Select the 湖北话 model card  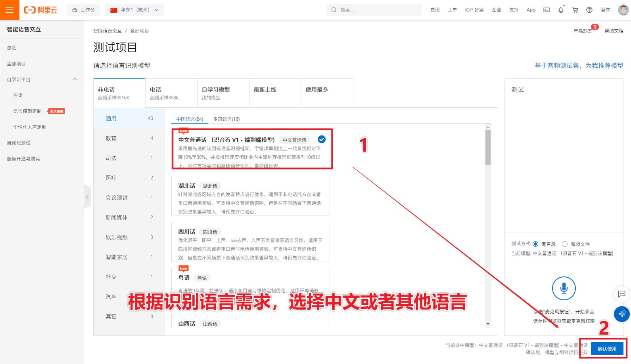coord(251,196)
